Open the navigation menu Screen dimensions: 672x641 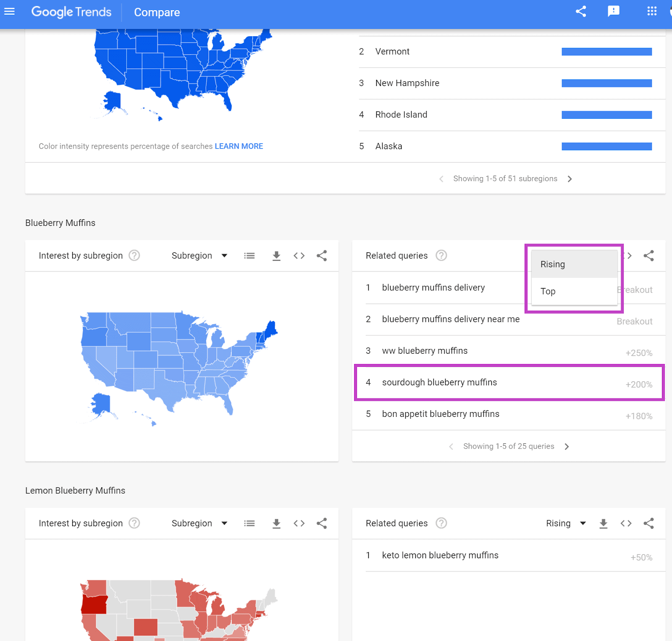[x=9, y=11]
